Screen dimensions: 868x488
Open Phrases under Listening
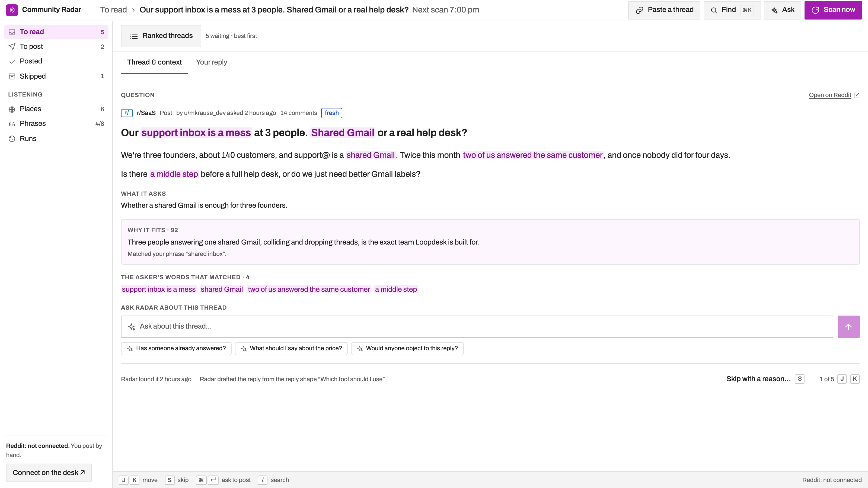point(56,124)
